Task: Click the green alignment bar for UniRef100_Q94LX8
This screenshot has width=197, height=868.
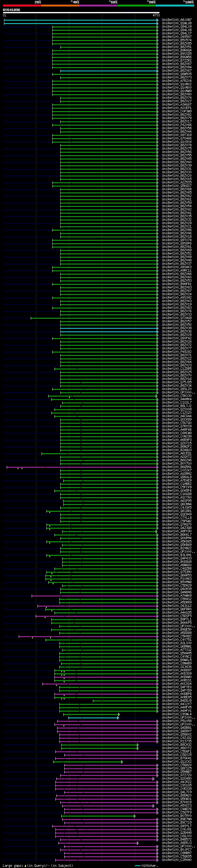Action: (x=105, y=30)
